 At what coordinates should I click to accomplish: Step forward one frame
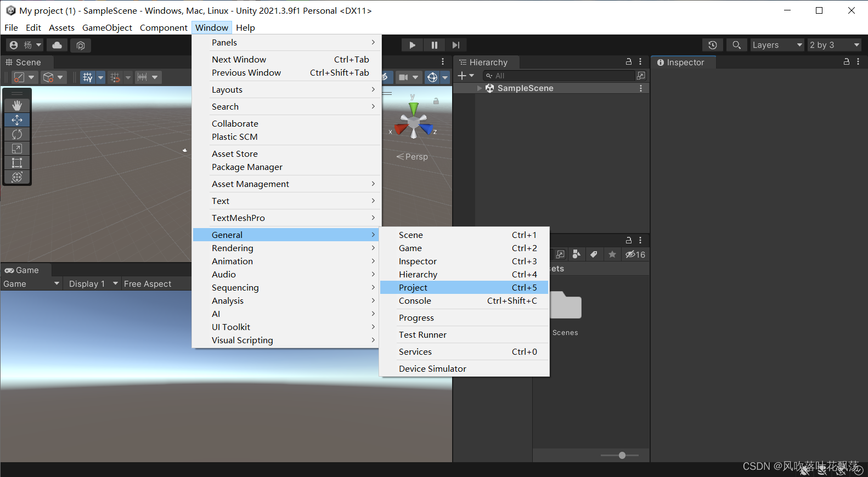pos(456,45)
